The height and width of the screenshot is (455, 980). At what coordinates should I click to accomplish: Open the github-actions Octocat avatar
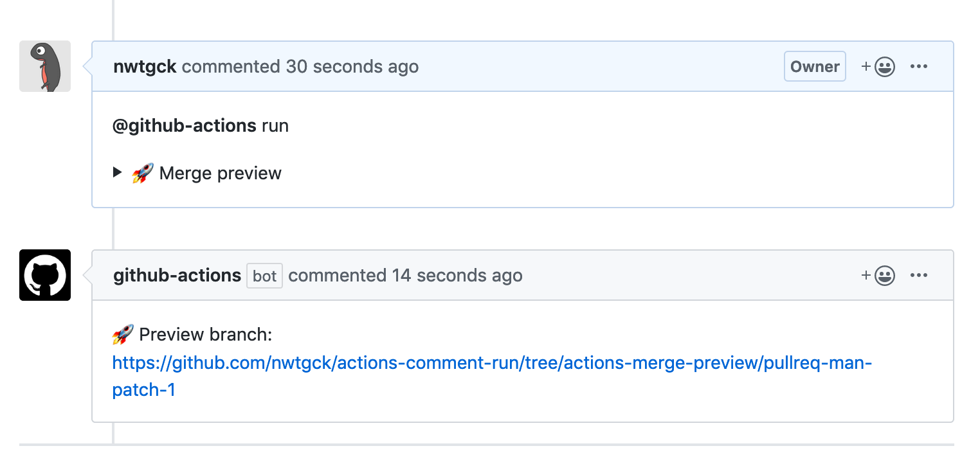coord(45,275)
